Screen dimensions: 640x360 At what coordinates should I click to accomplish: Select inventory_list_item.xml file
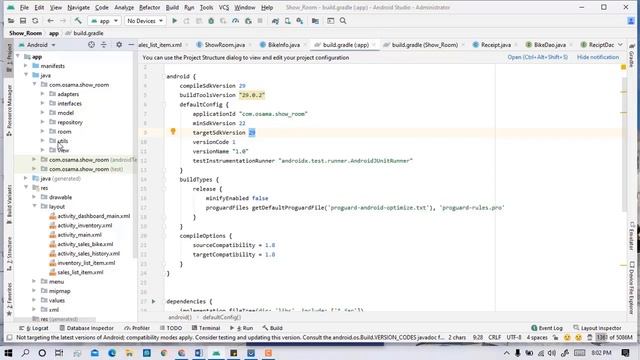click(82, 263)
